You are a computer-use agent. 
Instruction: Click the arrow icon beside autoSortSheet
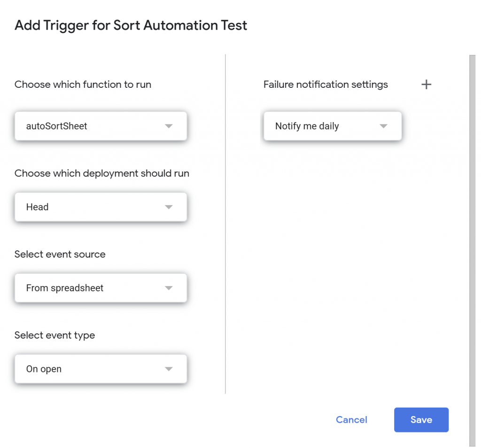click(x=169, y=126)
